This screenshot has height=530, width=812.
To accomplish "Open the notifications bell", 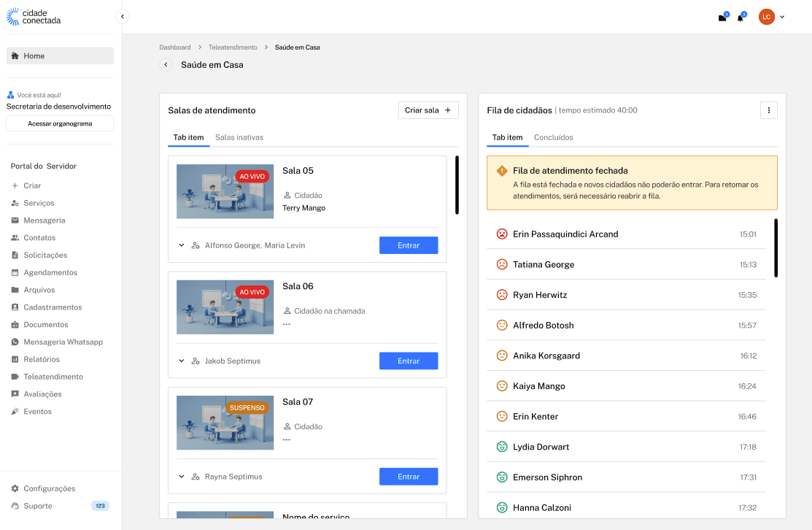I will coord(741,18).
